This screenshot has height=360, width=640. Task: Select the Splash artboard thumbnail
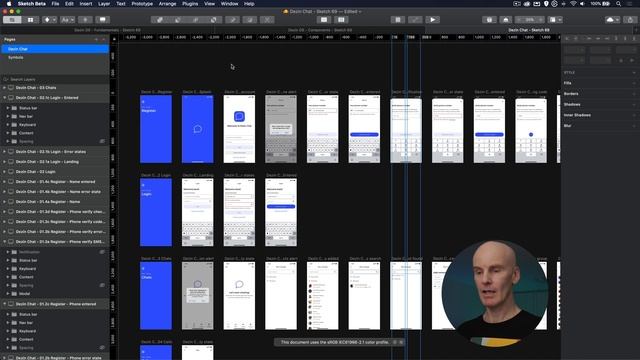point(198,129)
